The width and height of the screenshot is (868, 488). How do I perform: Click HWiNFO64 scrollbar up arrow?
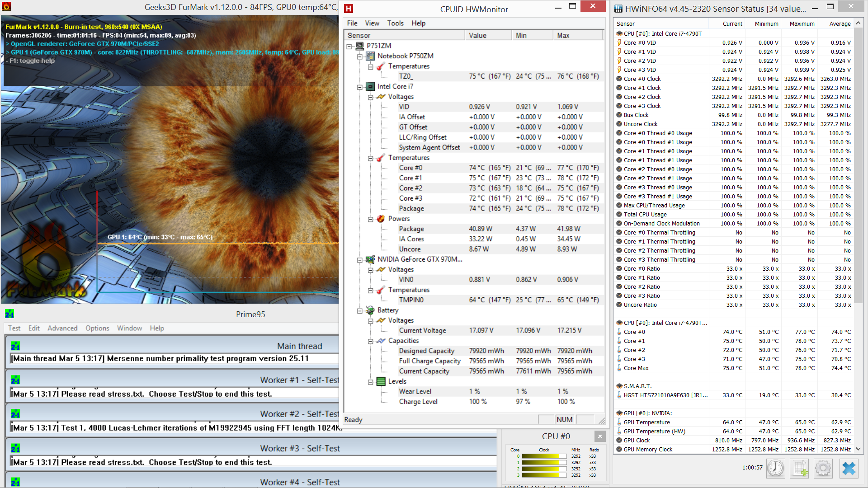858,23
